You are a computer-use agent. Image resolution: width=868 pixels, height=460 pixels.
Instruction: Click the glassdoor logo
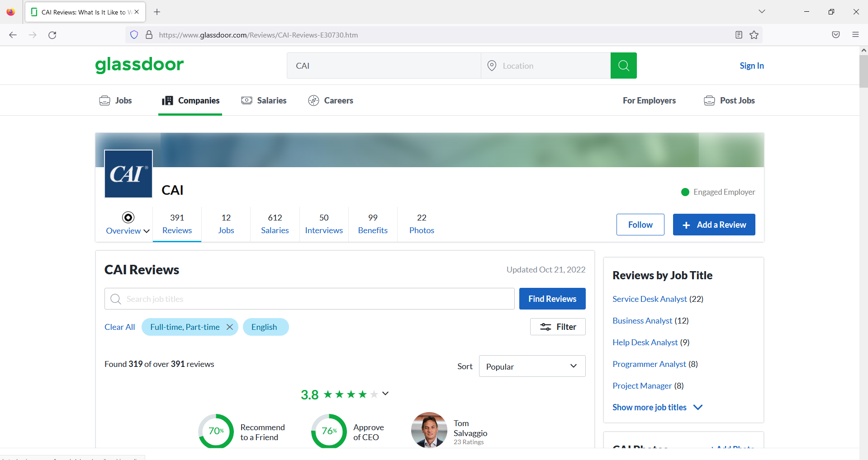point(139,65)
